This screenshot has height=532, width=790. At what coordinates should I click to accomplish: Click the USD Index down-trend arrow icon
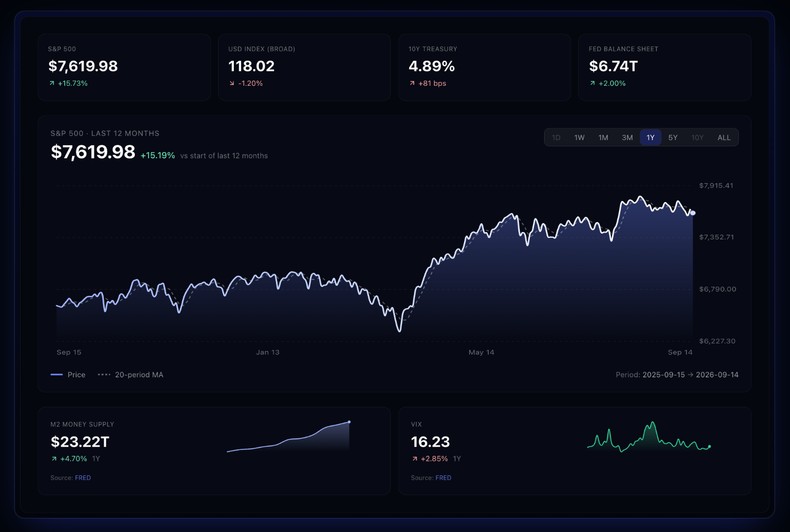pyautogui.click(x=232, y=83)
